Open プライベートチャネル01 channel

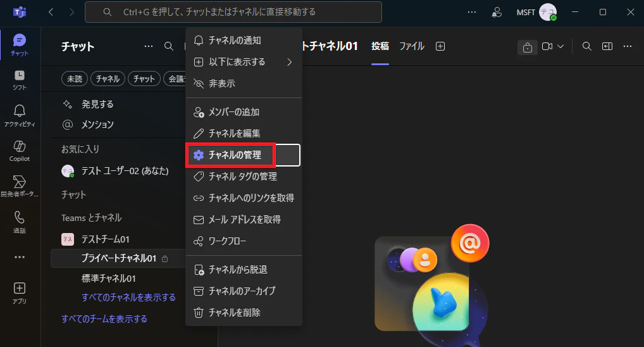(x=118, y=258)
